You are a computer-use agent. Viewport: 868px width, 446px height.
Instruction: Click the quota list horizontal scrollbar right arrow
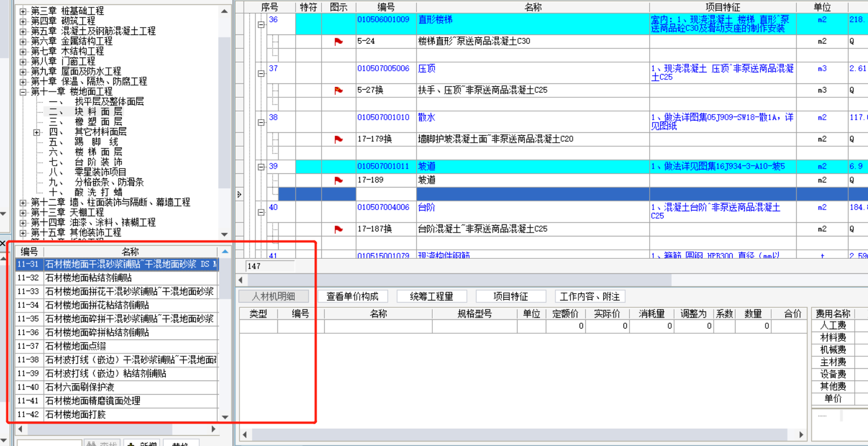pos(214,429)
